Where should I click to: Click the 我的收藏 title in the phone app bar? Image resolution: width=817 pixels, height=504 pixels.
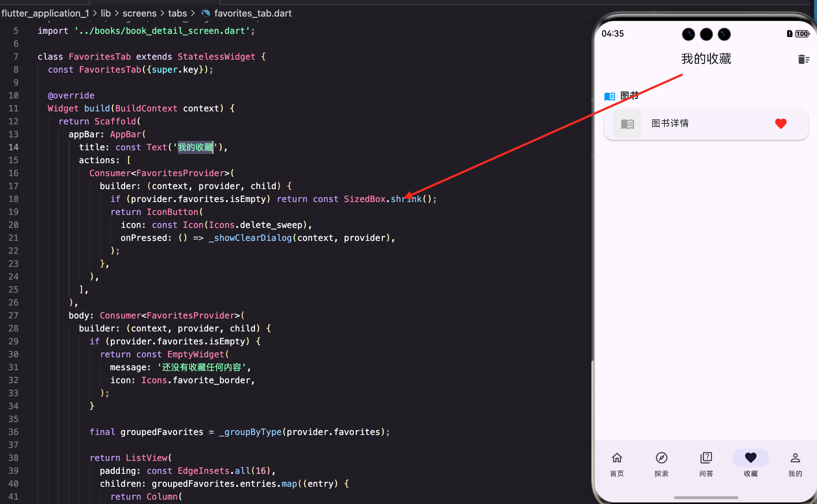(706, 59)
